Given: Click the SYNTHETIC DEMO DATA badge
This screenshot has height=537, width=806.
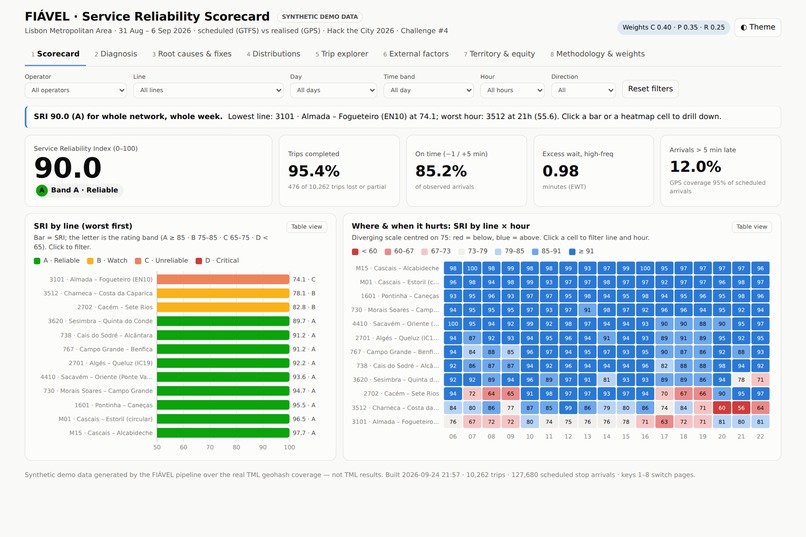Looking at the screenshot, I should (320, 17).
